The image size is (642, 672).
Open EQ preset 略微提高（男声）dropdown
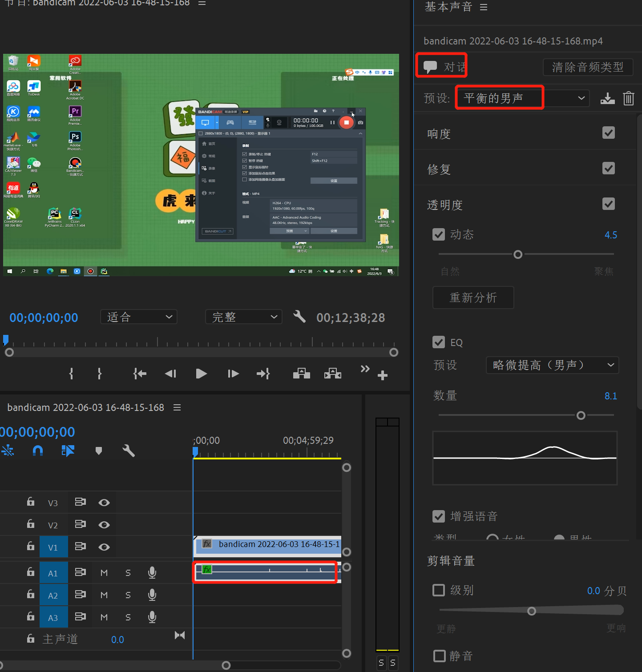[x=553, y=365]
